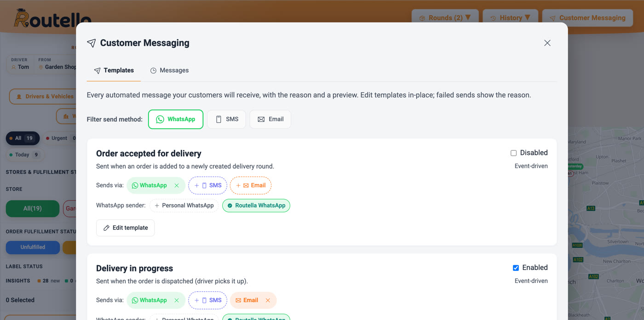
Task: Filter send method by SMS
Action: [226, 119]
